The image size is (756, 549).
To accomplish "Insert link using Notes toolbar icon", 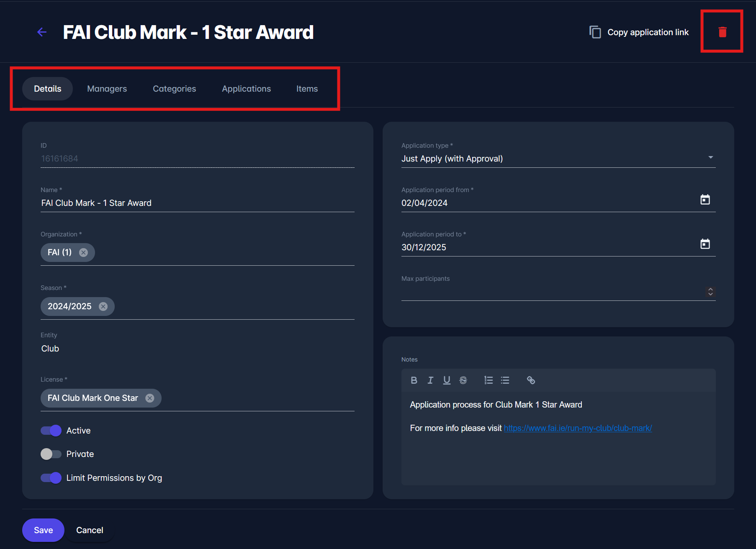I will (x=531, y=380).
